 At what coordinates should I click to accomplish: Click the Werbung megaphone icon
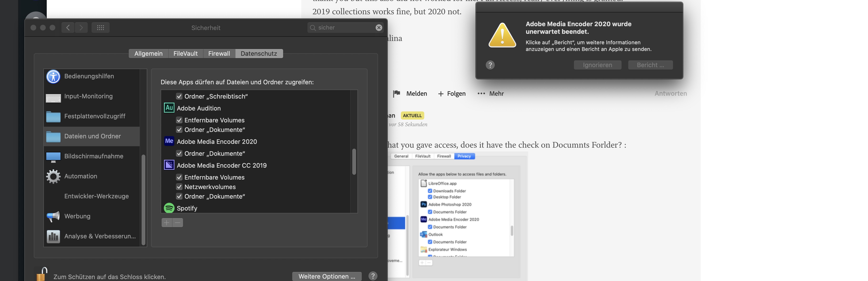pos(53,216)
